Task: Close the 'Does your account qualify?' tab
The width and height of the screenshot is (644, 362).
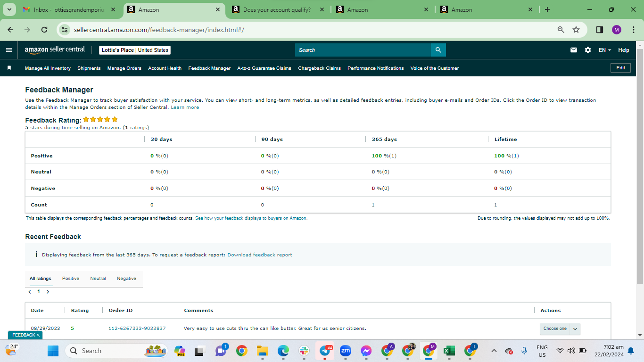Action: (x=322, y=9)
